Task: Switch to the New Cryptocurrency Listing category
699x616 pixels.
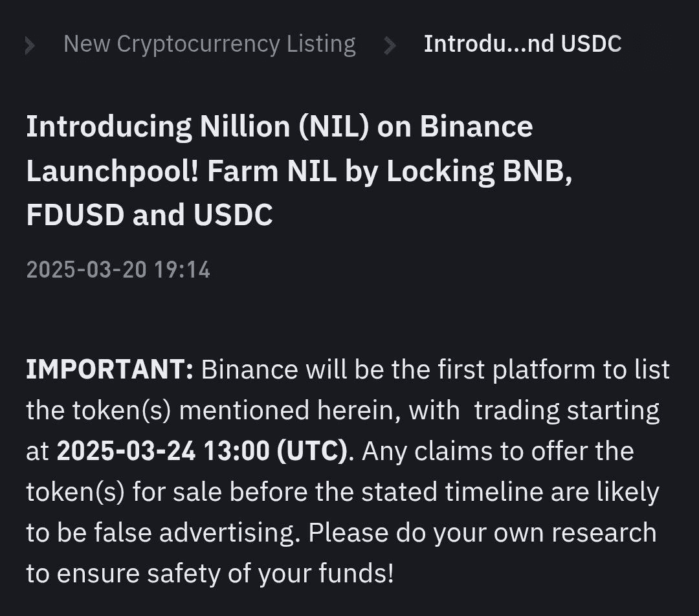Action: 208,44
